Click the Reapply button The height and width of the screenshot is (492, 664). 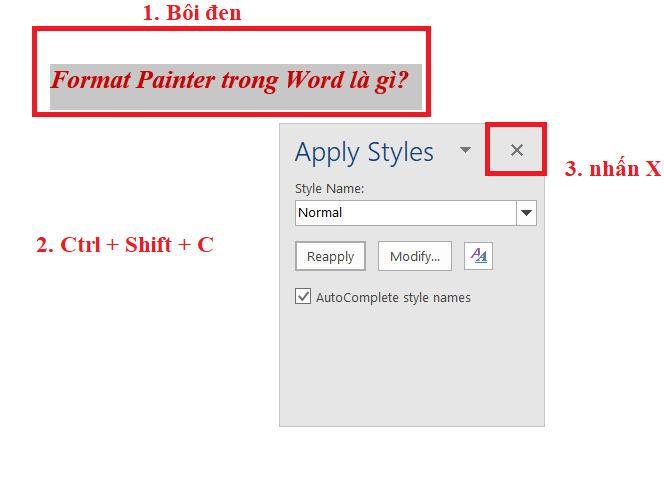point(330,256)
